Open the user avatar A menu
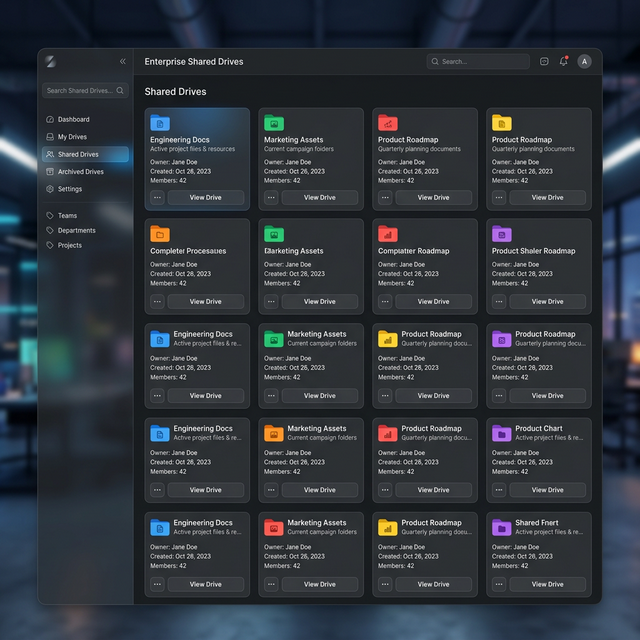The image size is (640, 640). click(x=584, y=62)
